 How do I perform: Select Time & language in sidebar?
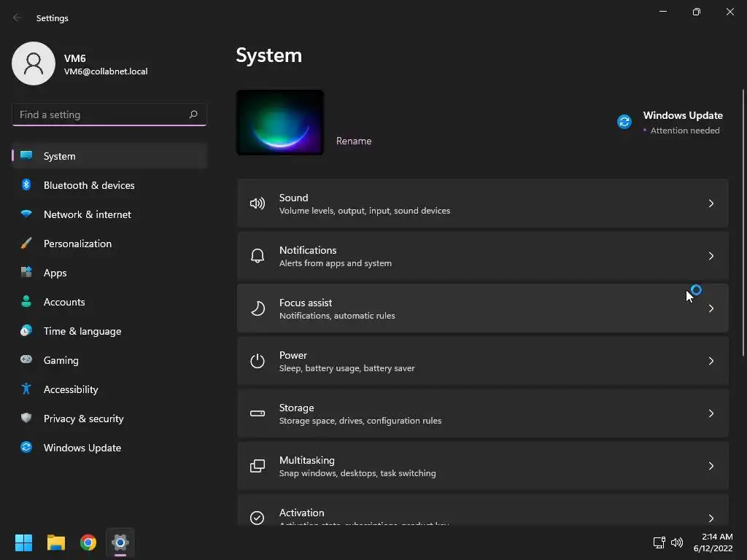click(82, 331)
